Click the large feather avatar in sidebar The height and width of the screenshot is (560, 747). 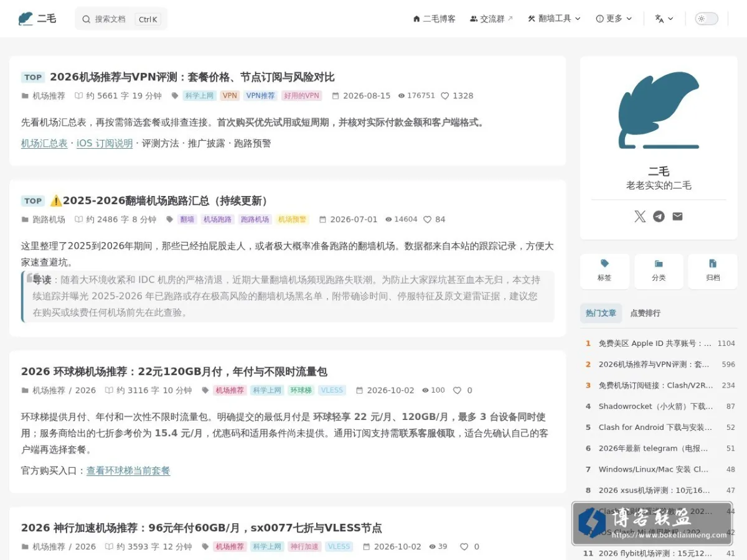(659, 110)
